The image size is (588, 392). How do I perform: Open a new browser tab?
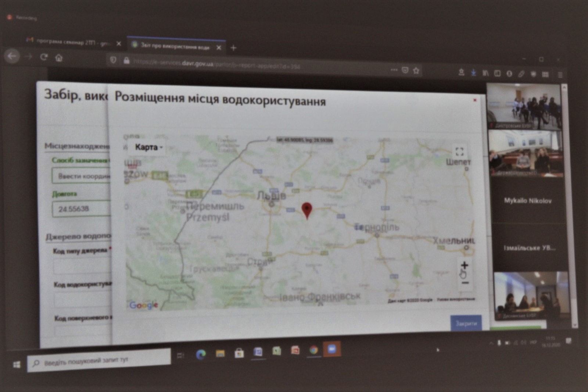pyautogui.click(x=233, y=48)
